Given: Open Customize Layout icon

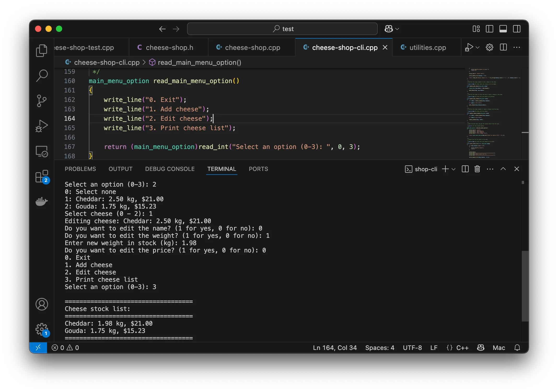Looking at the screenshot, I should (x=476, y=29).
